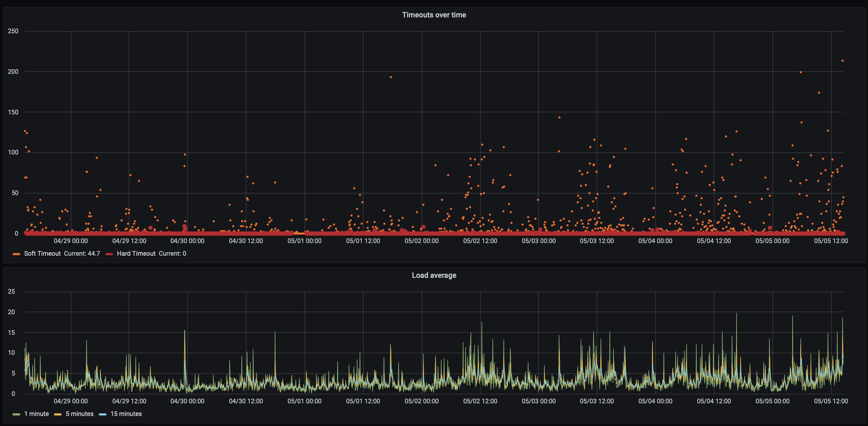
Task: Toggle the 1 minute series legend label
Action: [36, 414]
